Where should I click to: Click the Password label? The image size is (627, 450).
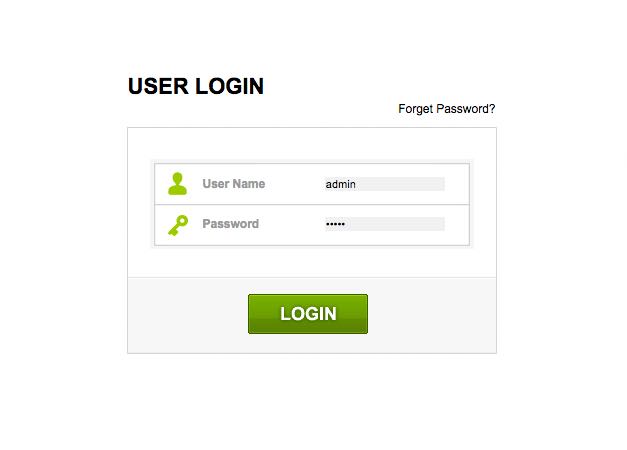(x=230, y=224)
